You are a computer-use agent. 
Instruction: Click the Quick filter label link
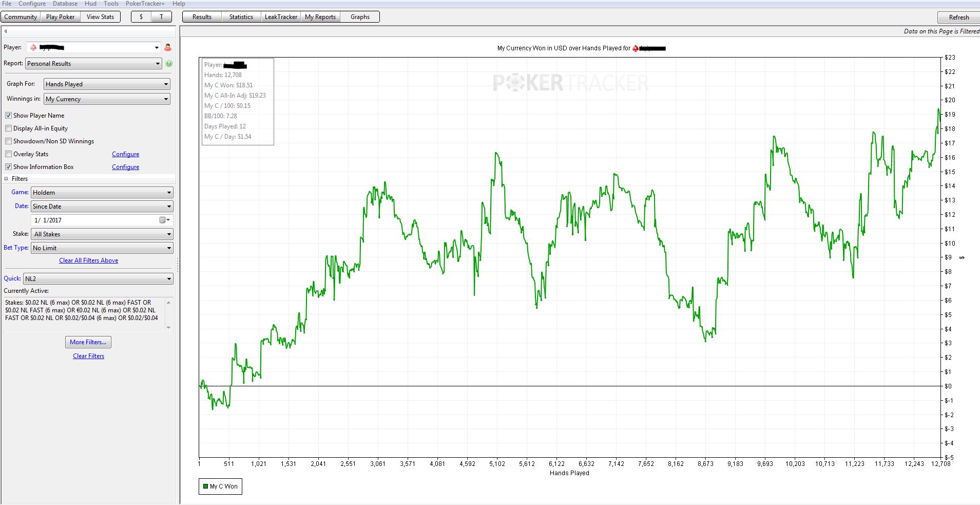12,278
